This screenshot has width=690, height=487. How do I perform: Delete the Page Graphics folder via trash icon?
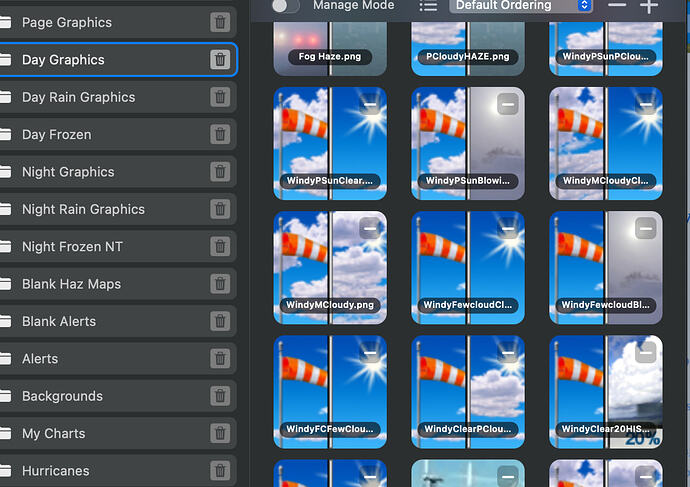(220, 22)
